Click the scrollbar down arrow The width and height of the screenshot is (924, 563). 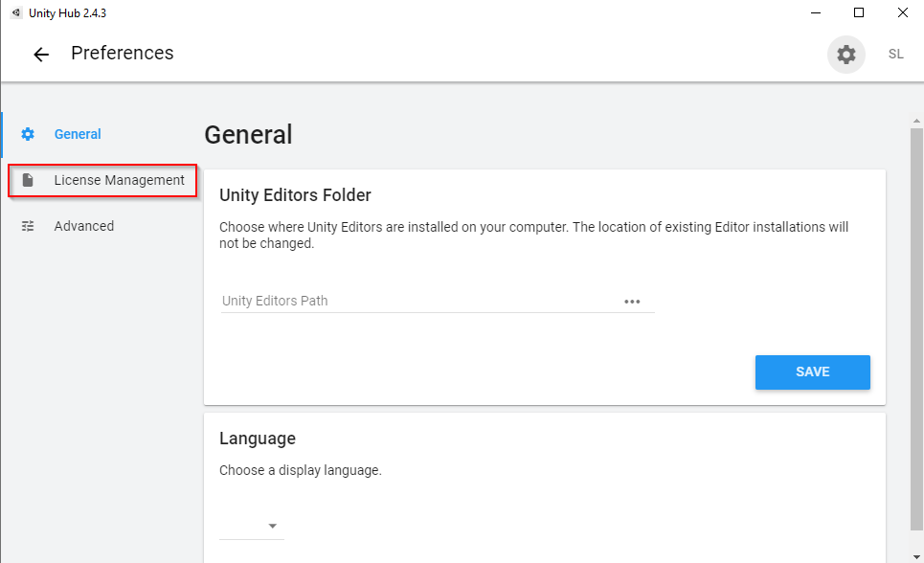916,556
